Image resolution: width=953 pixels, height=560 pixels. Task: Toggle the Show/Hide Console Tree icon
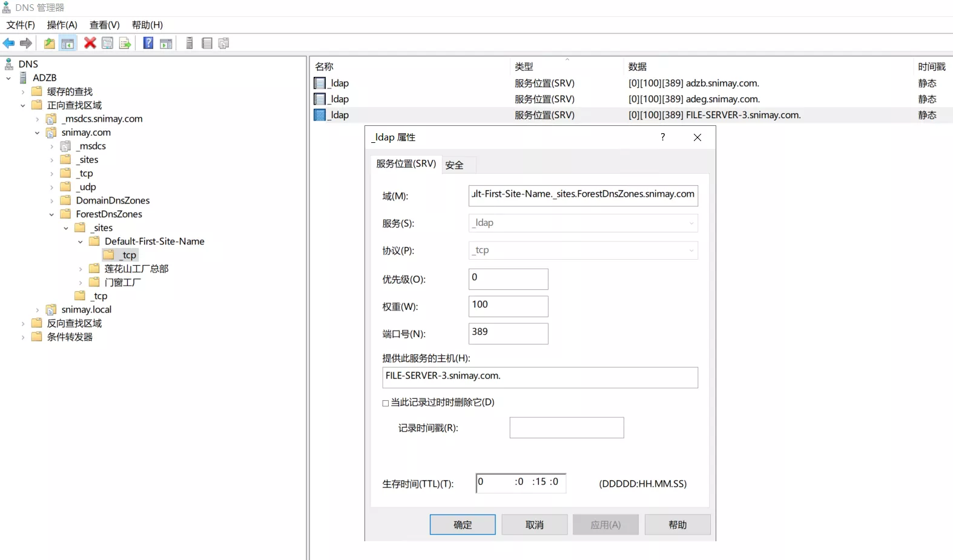68,44
